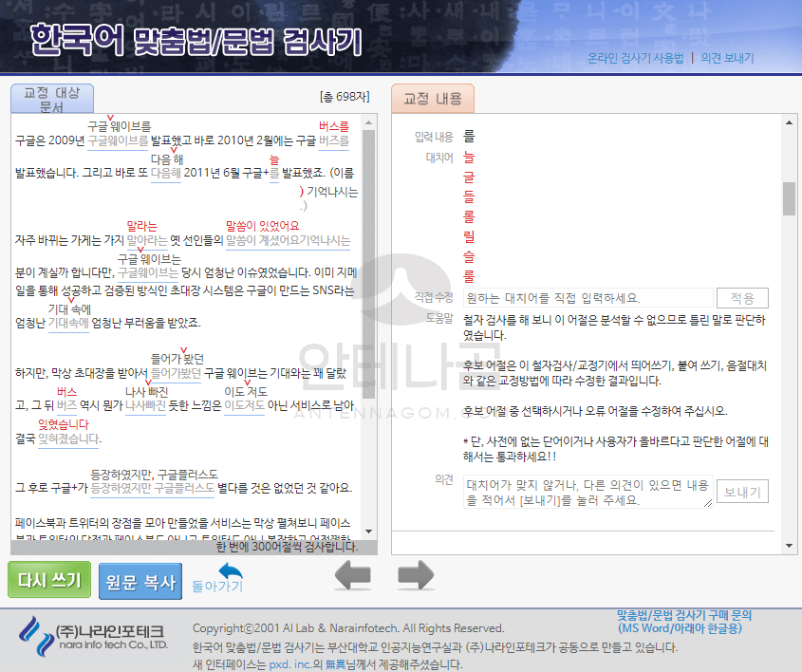Choose replacement candidate 룰
802x672 pixels.
tap(469, 276)
